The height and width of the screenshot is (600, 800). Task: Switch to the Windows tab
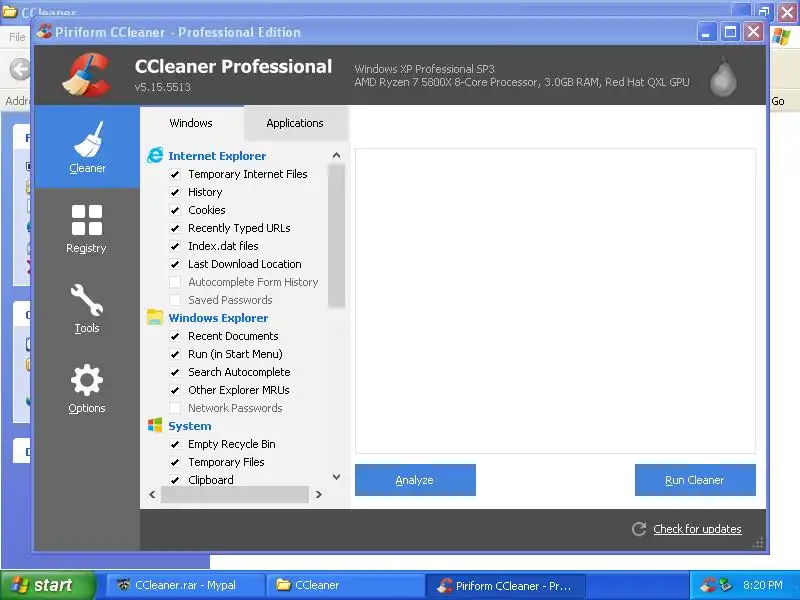(x=191, y=123)
